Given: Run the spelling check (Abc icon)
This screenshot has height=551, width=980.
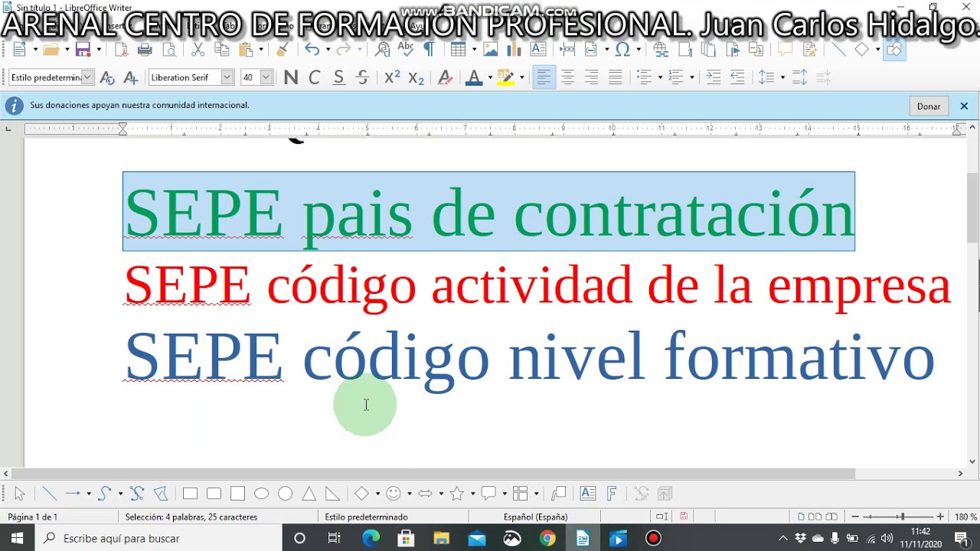Looking at the screenshot, I should tap(406, 50).
